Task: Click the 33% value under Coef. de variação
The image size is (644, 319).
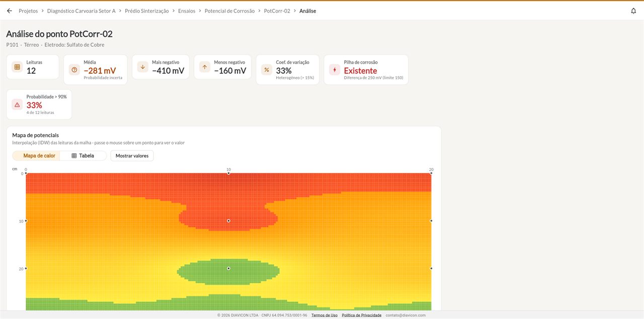Action: pos(284,71)
